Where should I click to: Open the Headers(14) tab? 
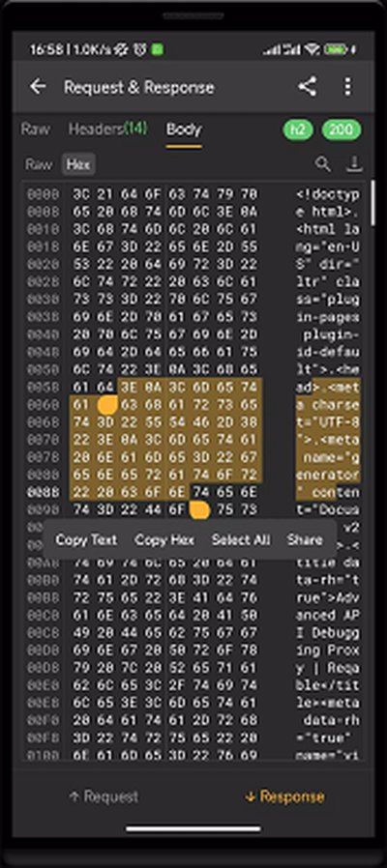click(108, 130)
